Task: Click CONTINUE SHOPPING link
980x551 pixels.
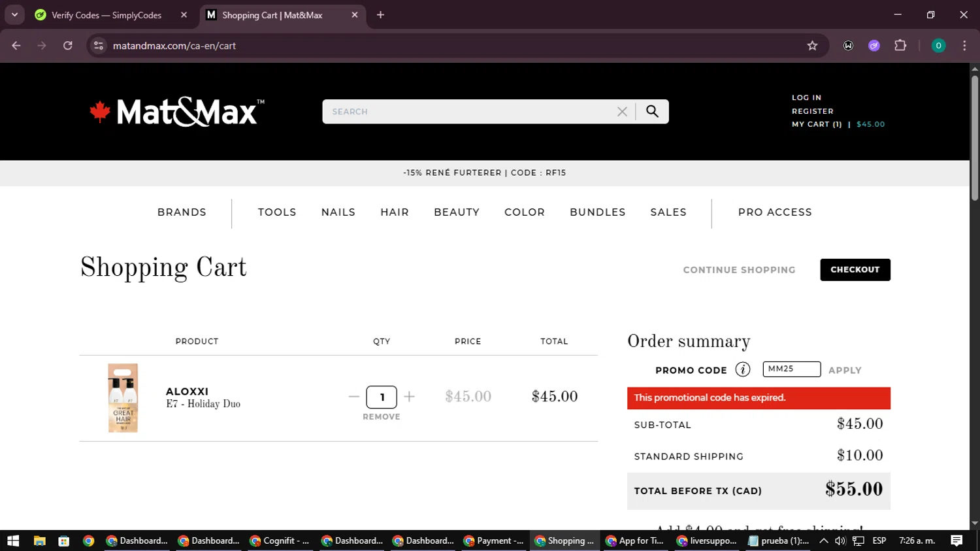Action: pyautogui.click(x=740, y=270)
